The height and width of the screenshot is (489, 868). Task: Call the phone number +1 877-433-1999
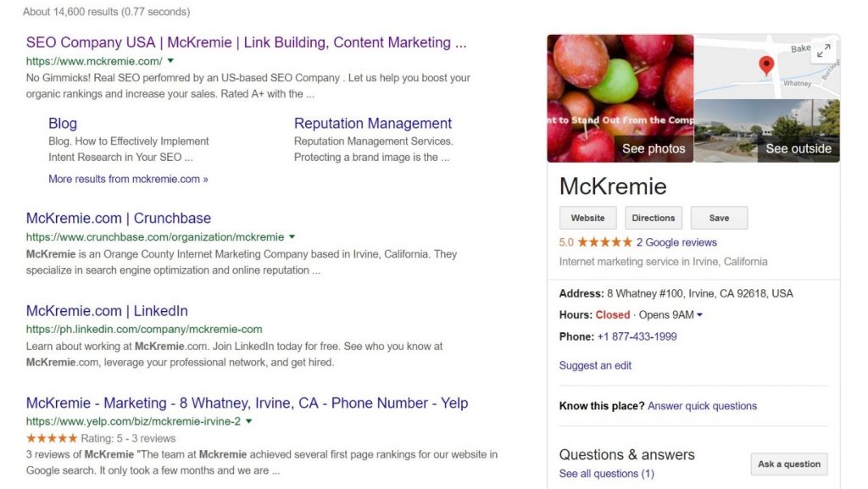click(x=637, y=336)
